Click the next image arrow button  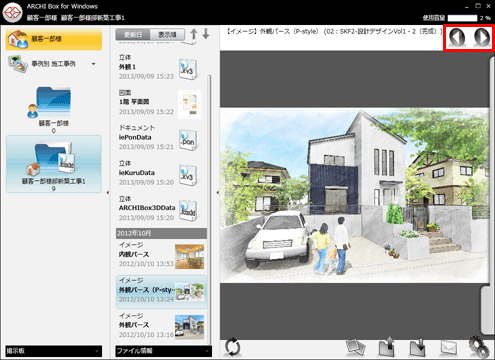[482, 37]
